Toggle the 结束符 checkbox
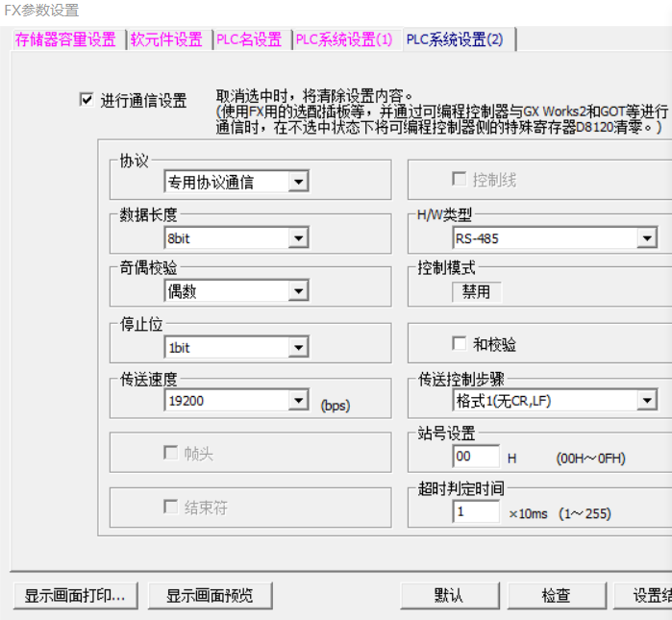 coord(171,507)
